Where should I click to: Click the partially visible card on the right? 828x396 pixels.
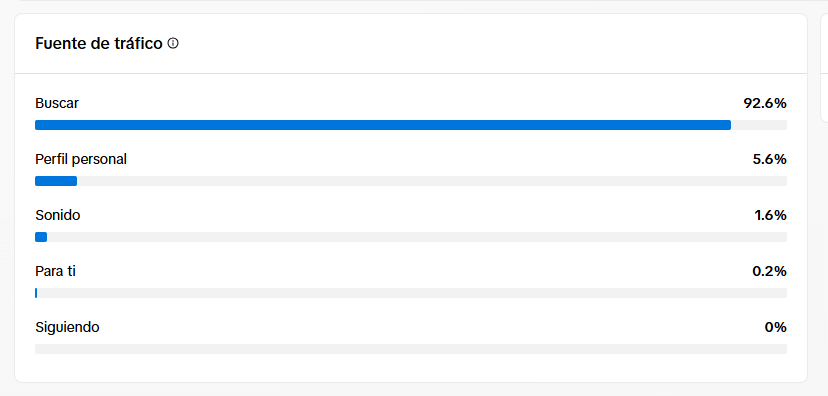pos(824,68)
